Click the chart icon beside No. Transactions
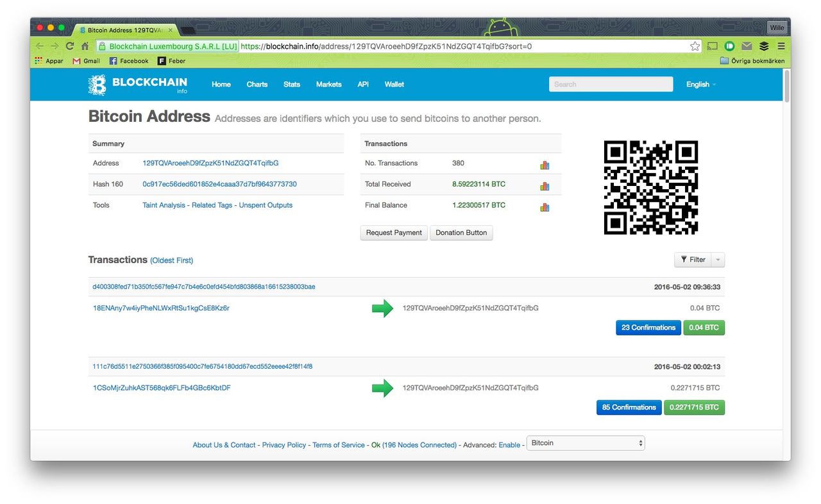Screen dimensions: 821x504 tap(545, 165)
